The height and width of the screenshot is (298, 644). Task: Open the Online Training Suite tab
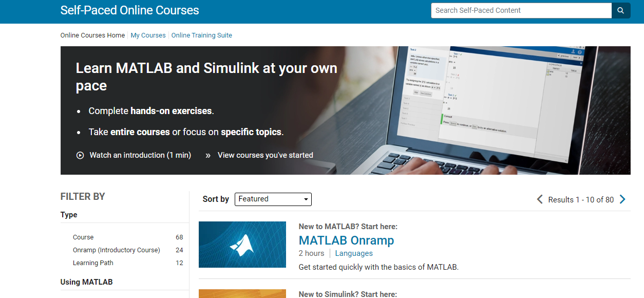(201, 35)
